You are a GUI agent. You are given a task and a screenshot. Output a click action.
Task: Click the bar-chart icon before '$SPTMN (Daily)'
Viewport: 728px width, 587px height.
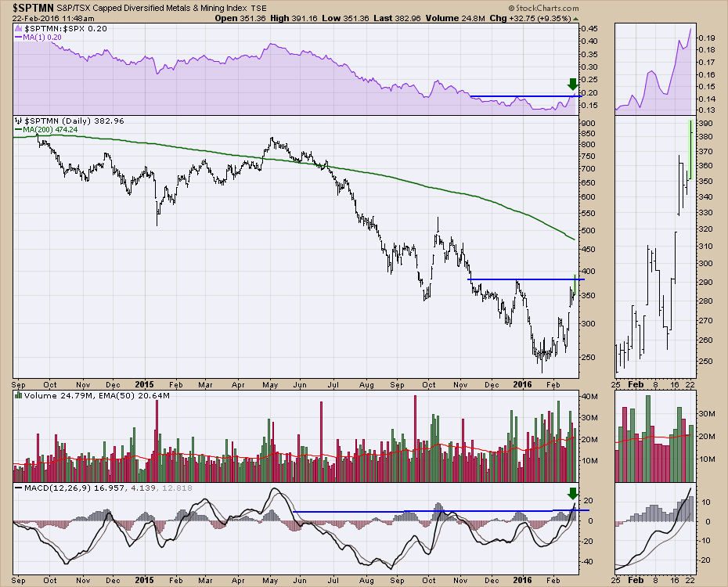pos(19,121)
